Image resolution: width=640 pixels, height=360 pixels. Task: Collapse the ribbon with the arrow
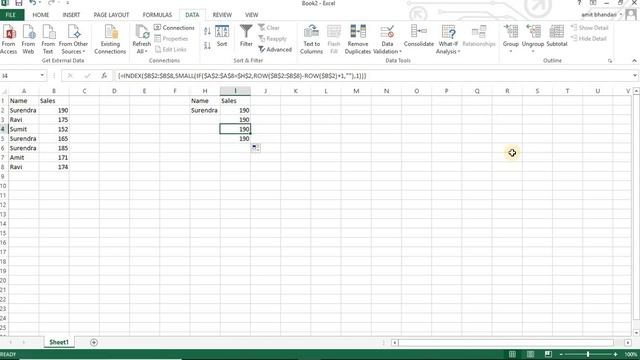[634, 61]
